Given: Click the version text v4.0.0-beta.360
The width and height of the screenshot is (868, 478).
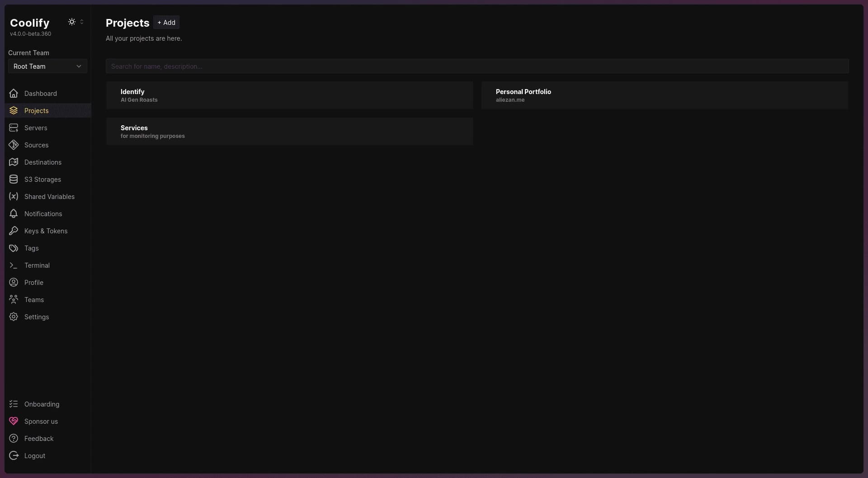Looking at the screenshot, I should (x=30, y=34).
